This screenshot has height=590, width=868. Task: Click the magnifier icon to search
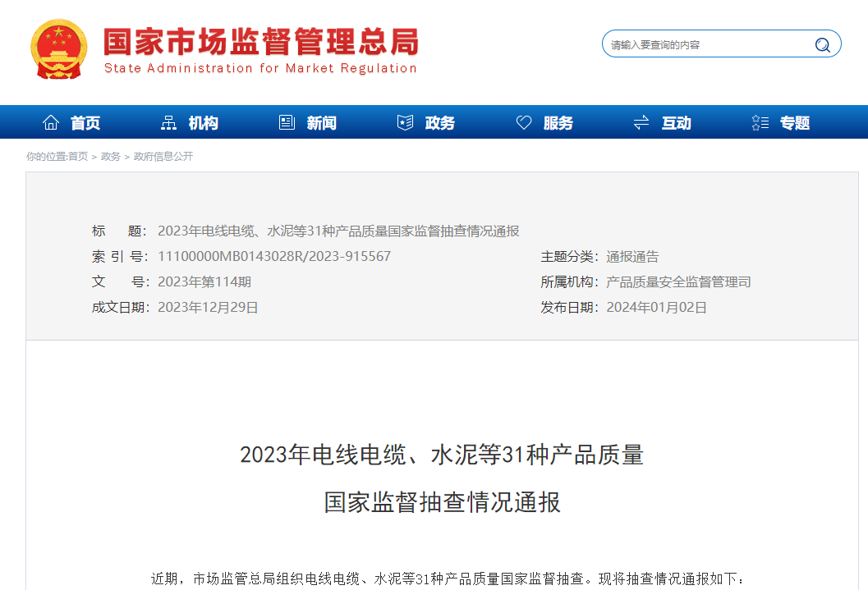(821, 44)
